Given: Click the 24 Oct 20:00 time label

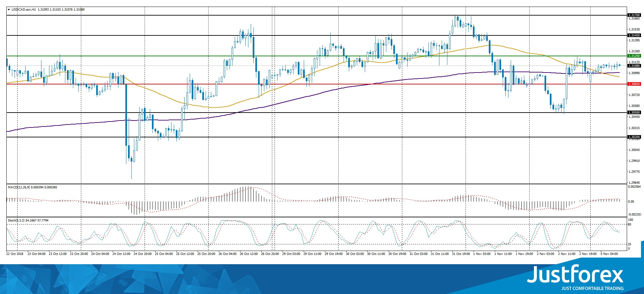Looking at the screenshot, I should [x=143, y=254].
